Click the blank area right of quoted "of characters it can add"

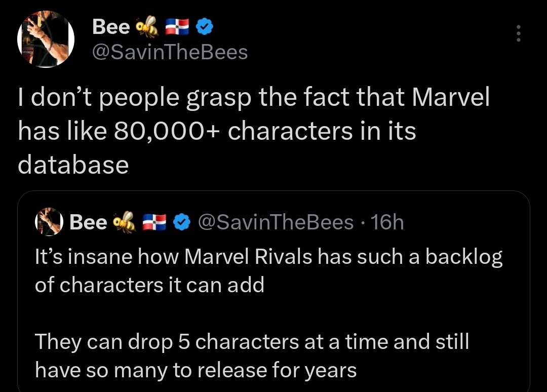[x=395, y=285]
